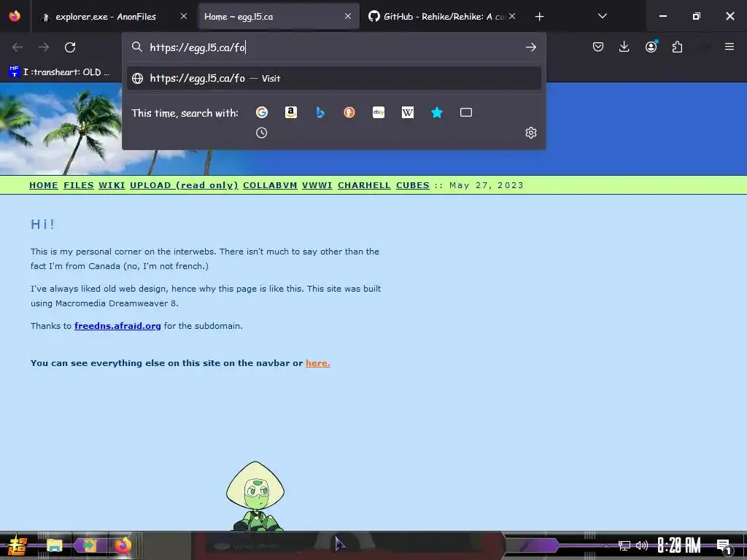
Task: Search bookmarks using the star icon
Action: click(x=437, y=112)
